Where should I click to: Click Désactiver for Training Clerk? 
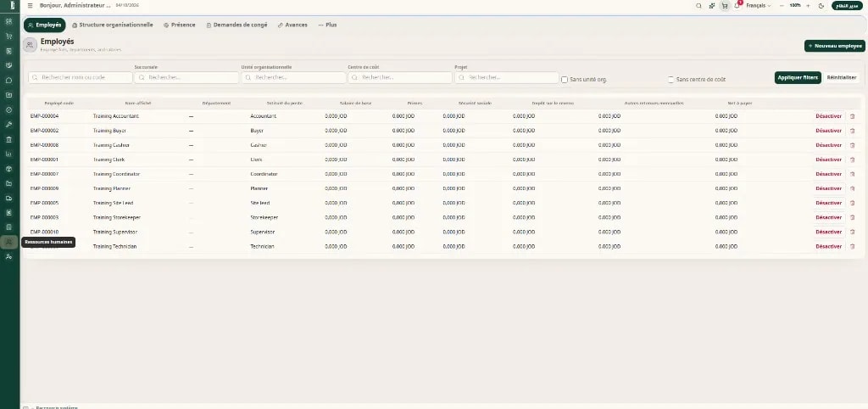tap(828, 160)
